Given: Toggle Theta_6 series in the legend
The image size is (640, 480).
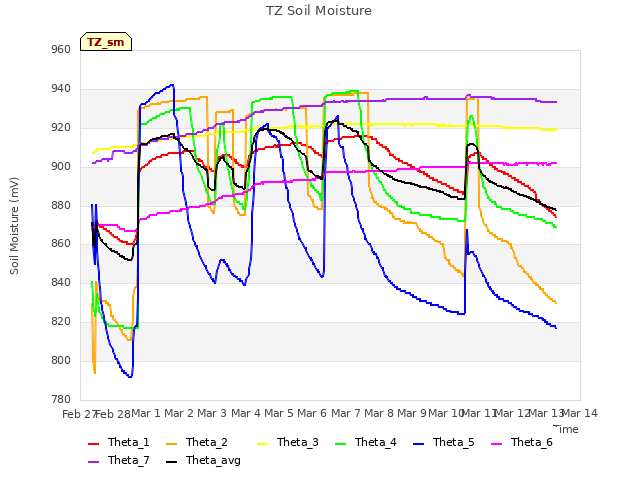Looking at the screenshot, I should [x=522, y=442].
